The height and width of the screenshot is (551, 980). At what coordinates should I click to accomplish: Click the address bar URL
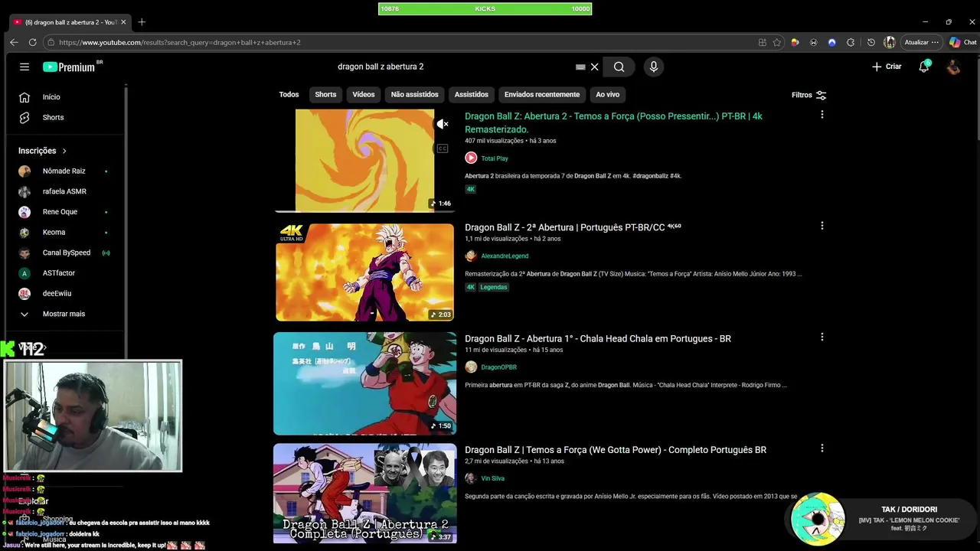click(x=179, y=42)
